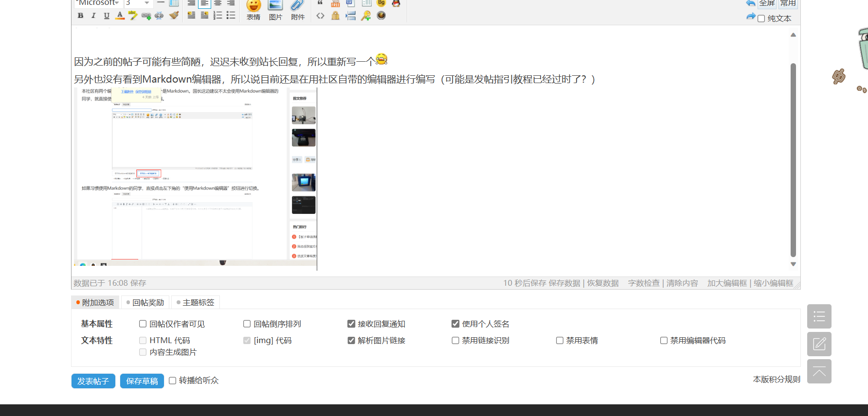Open the 附件 attachment uploader
Screen dimensions: 868x416
coord(298,10)
